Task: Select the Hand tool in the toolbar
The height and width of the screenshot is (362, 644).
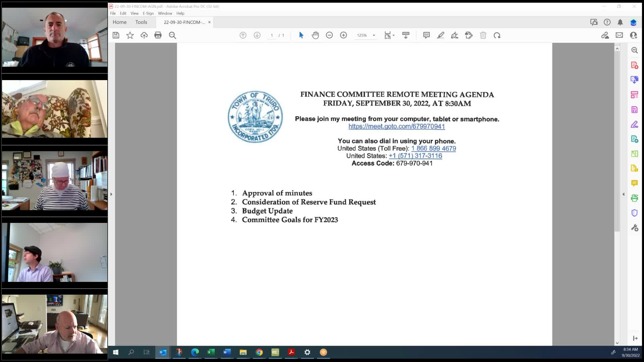Action: point(315,35)
